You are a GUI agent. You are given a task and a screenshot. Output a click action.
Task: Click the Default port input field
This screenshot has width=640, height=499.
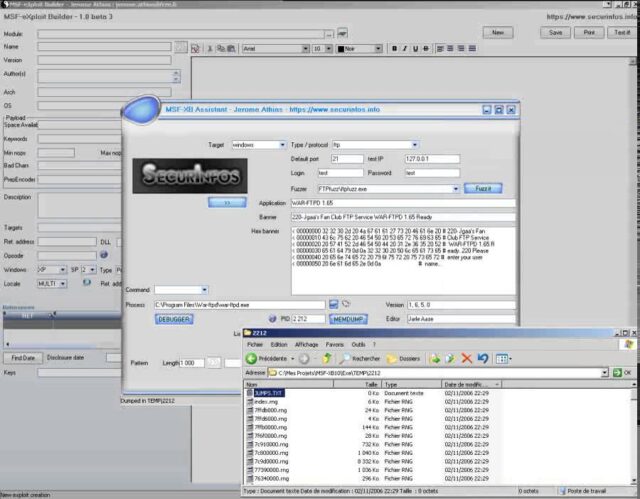pyautogui.click(x=347, y=159)
